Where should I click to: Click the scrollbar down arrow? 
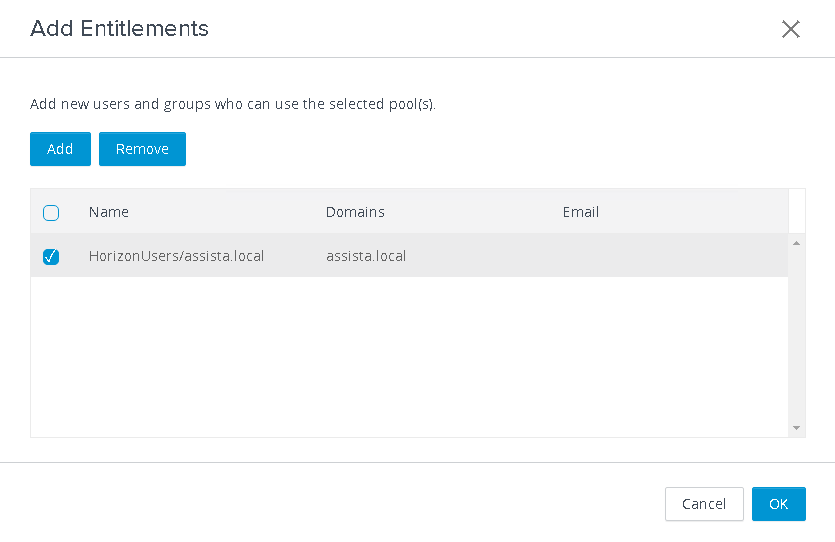[797, 428]
